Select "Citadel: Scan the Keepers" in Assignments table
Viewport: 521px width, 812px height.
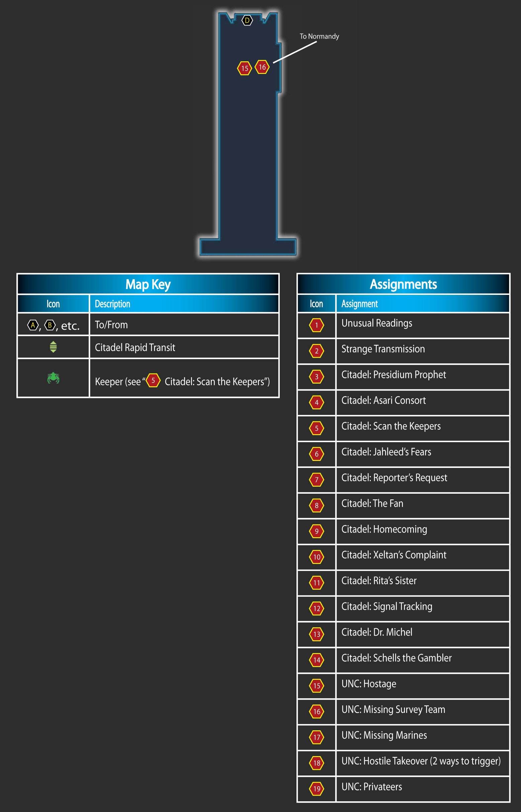pyautogui.click(x=391, y=426)
